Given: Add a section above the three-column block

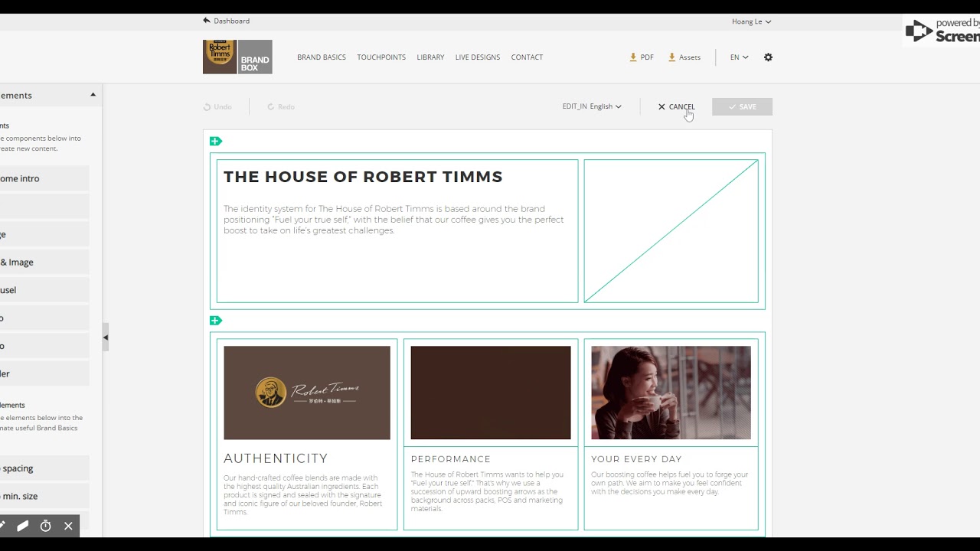Looking at the screenshot, I should pyautogui.click(x=216, y=321).
